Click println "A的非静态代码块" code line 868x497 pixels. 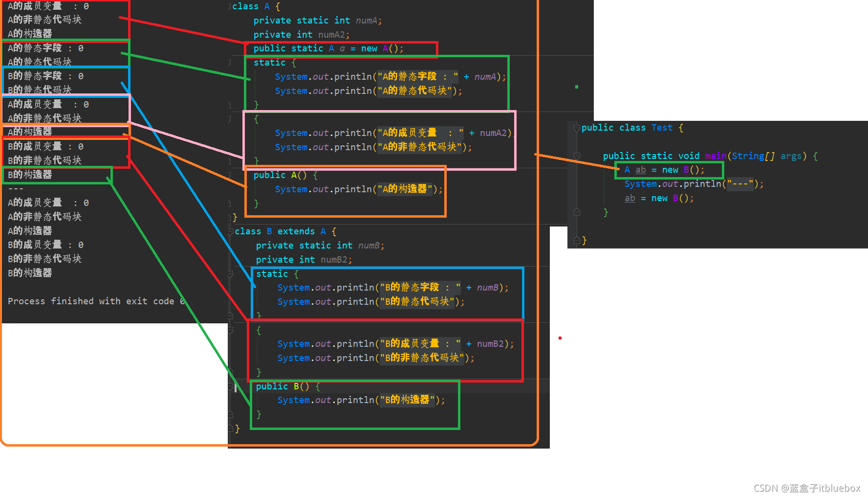tap(374, 147)
